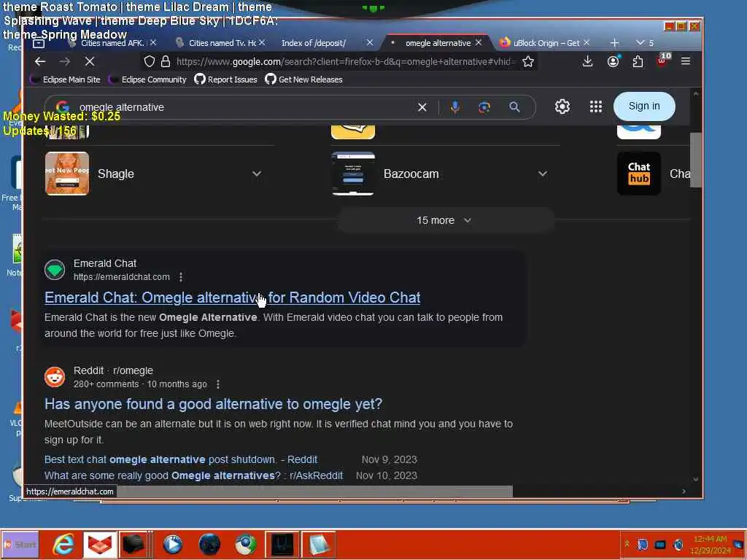Image resolution: width=747 pixels, height=560 pixels.
Task: Open more options for Emerald Chat result
Action: 181,276
